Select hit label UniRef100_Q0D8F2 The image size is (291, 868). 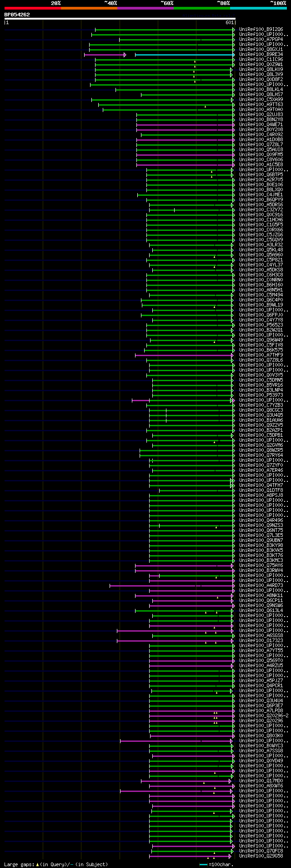click(x=261, y=79)
